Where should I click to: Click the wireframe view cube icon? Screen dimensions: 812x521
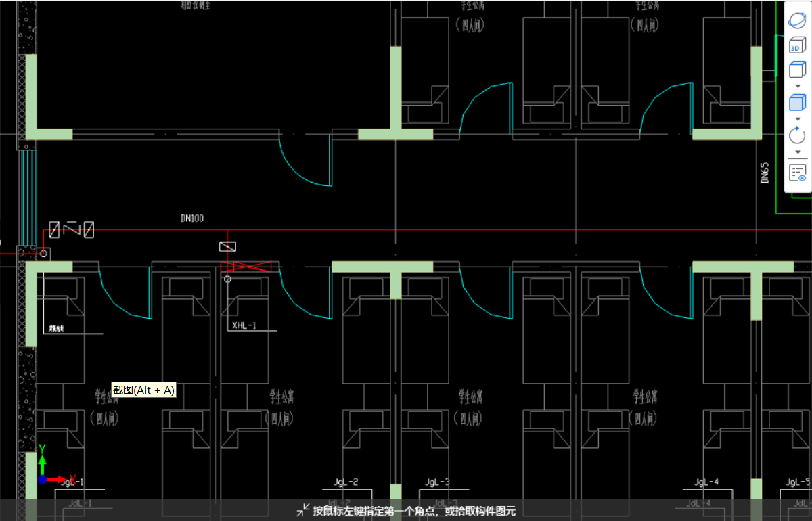797,70
